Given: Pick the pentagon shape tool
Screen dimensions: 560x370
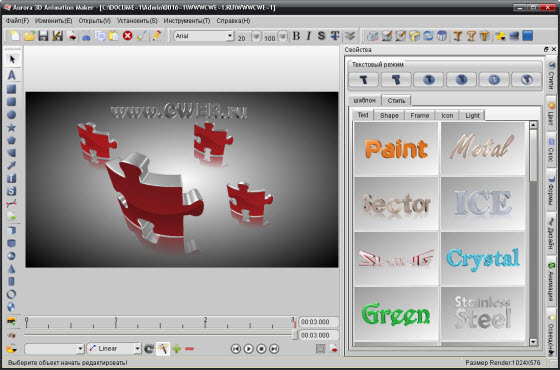Looking at the screenshot, I should (12, 140).
